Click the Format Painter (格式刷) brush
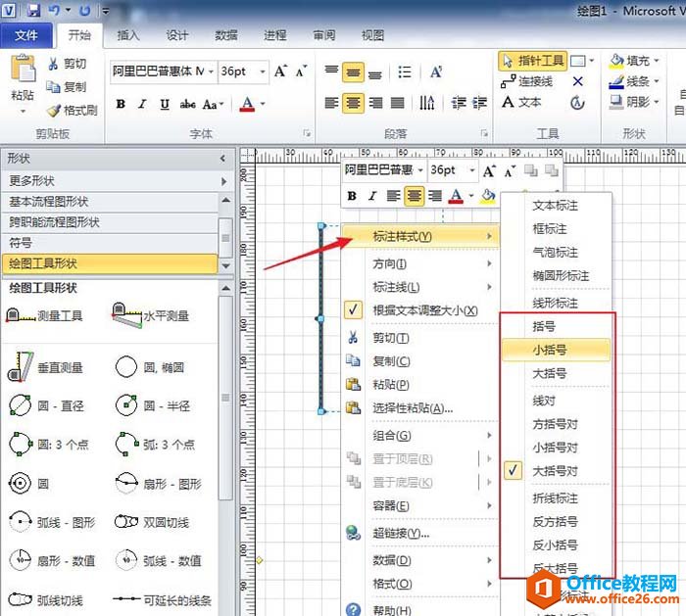686x616 pixels. tap(53, 110)
